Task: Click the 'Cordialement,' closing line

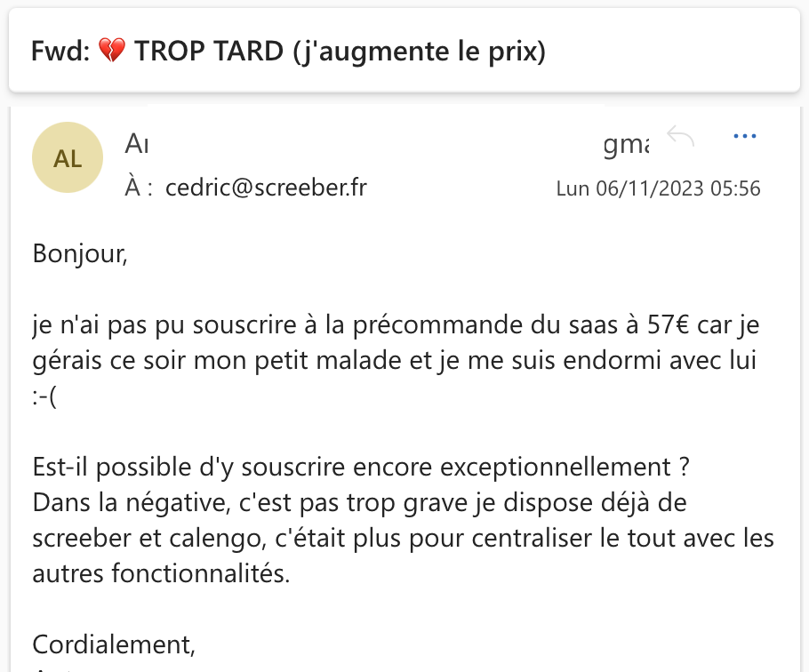Action: [114, 642]
